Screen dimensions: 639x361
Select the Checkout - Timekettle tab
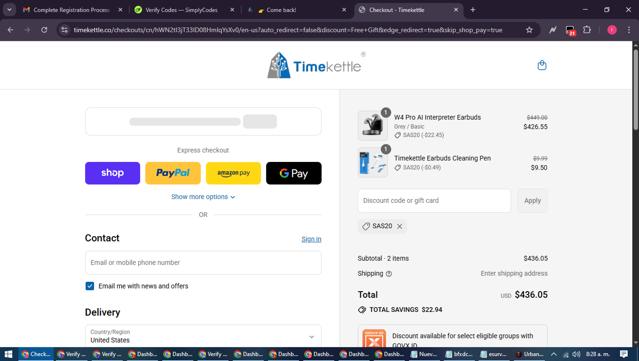pos(408,10)
